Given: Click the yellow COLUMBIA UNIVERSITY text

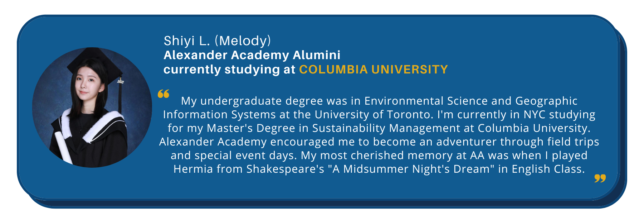Looking at the screenshot, I should pos(374,70).
